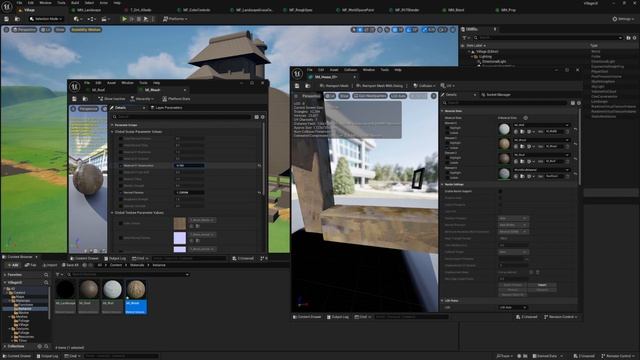Open the Build menu in the main editor
Viewport: 640px width, 360px height.
pyautogui.click(x=75, y=2)
